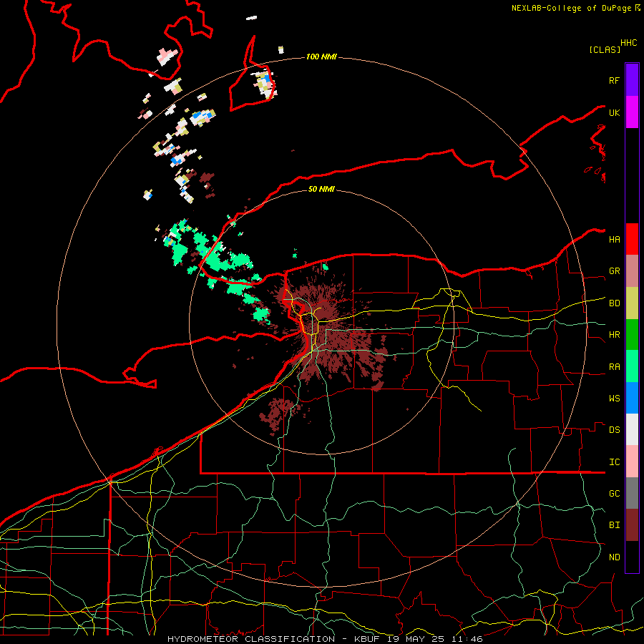The height and width of the screenshot is (644, 644).
Task: Select the yellow BD legend swatch
Action: point(632,303)
